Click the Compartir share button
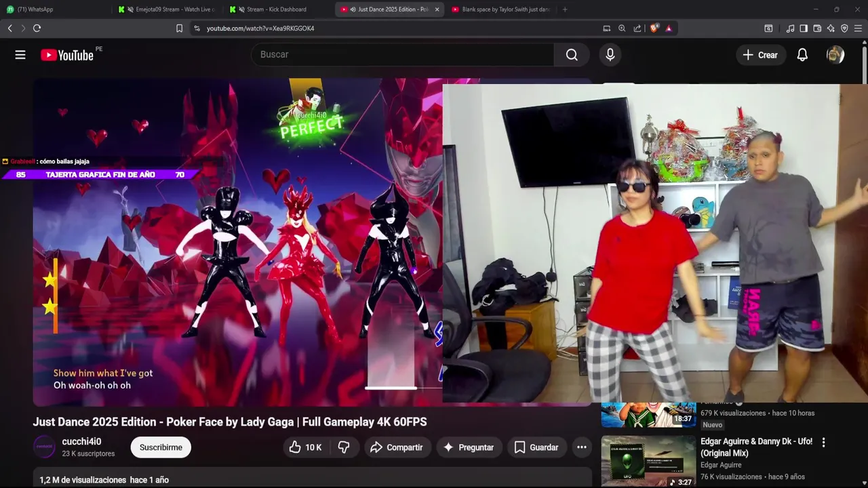 click(397, 447)
